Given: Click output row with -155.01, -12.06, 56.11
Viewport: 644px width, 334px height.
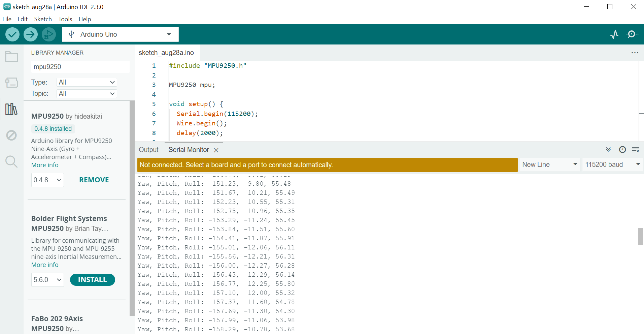Looking at the screenshot, I should (216, 247).
